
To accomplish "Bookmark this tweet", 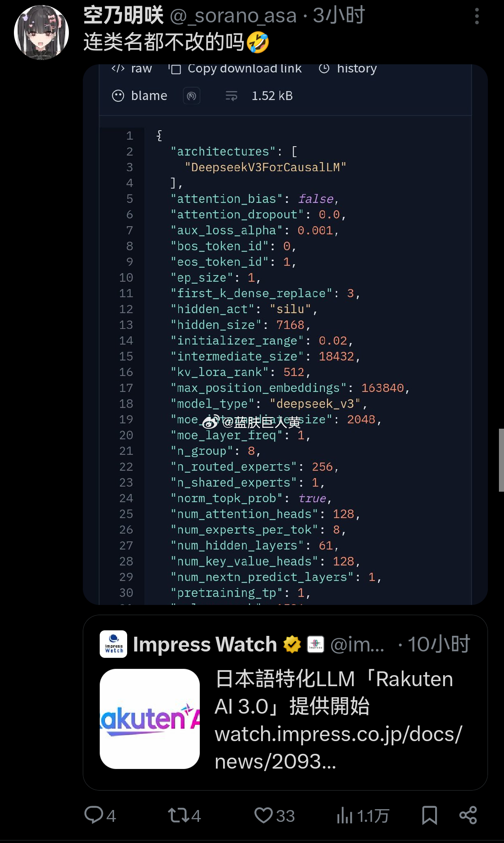I will point(430,815).
